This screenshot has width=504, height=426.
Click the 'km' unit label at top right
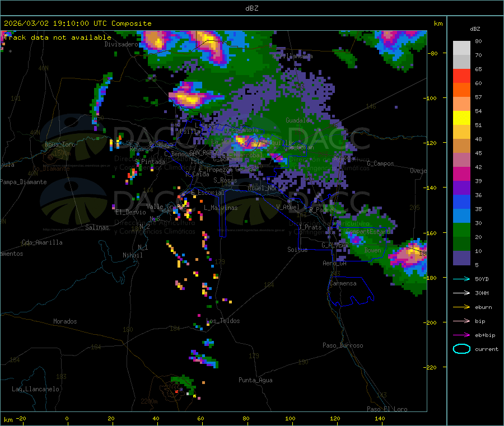tap(438, 24)
